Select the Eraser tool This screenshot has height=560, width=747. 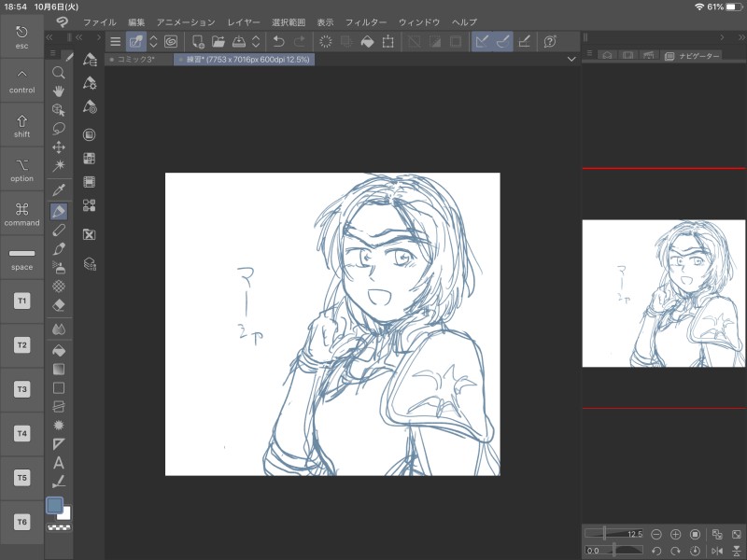(x=59, y=305)
